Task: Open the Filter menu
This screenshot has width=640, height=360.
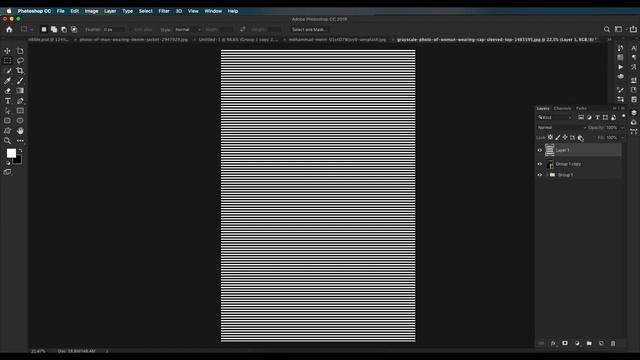Action: point(164,11)
